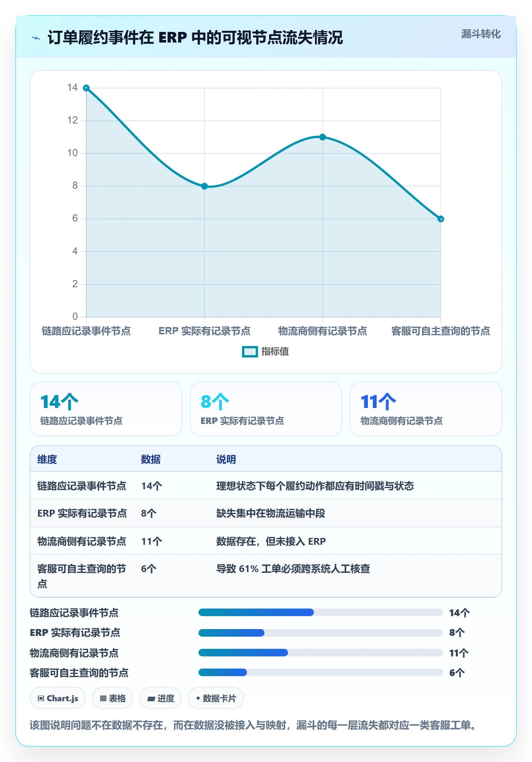Click progress bar for 客服可自主查询的节点
The width and height of the screenshot is (532, 762).
tap(320, 672)
